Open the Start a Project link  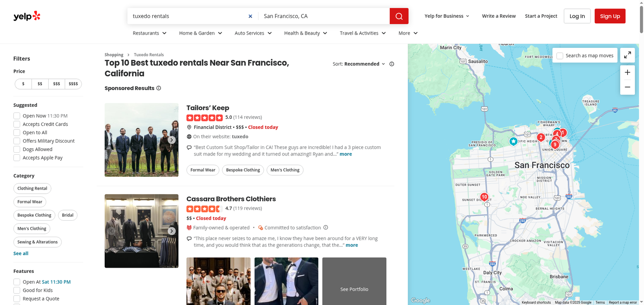pyautogui.click(x=541, y=16)
